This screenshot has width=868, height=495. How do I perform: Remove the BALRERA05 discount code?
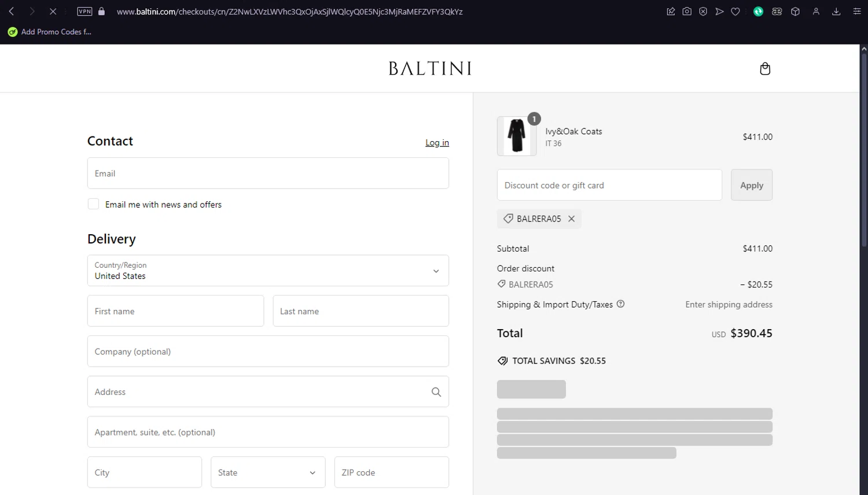pyautogui.click(x=572, y=219)
